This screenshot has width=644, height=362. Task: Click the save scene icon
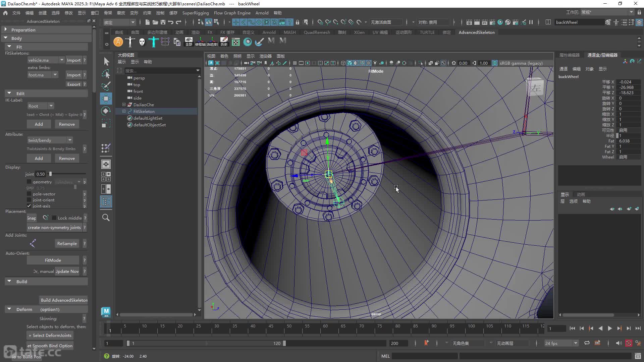point(163,22)
